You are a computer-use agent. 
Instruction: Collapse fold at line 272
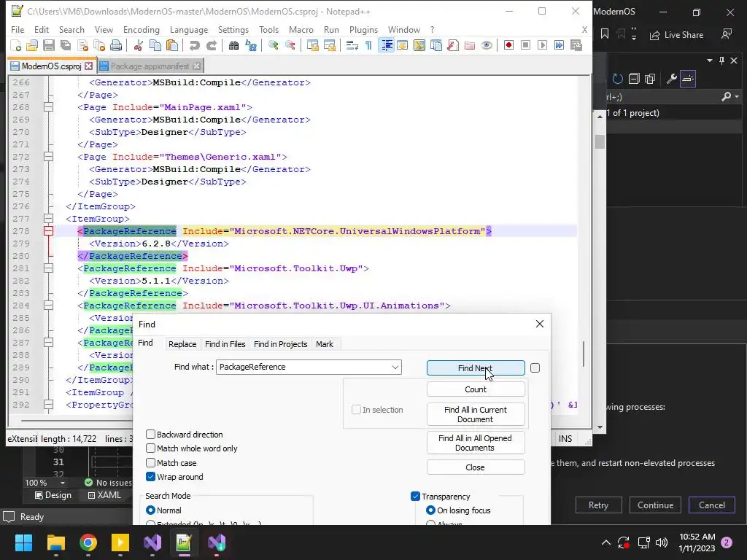point(49,157)
